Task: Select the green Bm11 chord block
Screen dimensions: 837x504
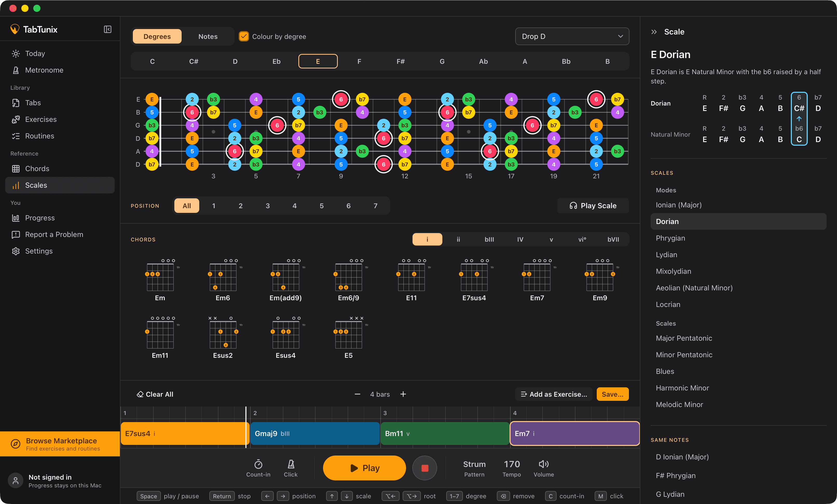Action: pos(445,433)
